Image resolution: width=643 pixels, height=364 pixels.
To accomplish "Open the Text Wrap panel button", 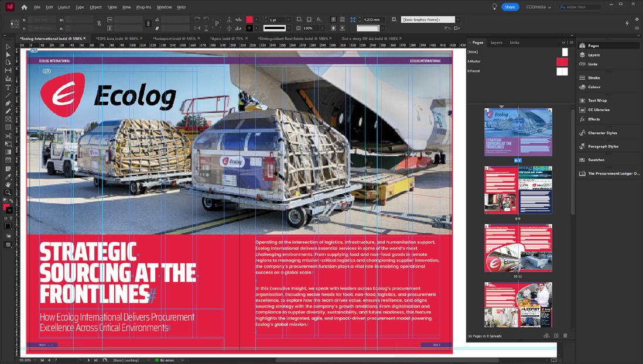I will coord(597,101).
